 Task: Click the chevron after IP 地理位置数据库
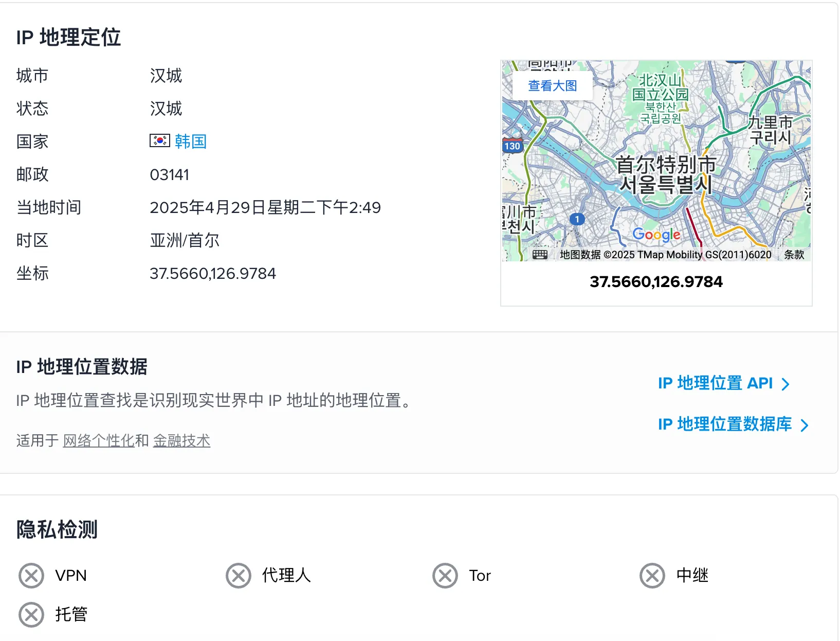pyautogui.click(x=805, y=425)
